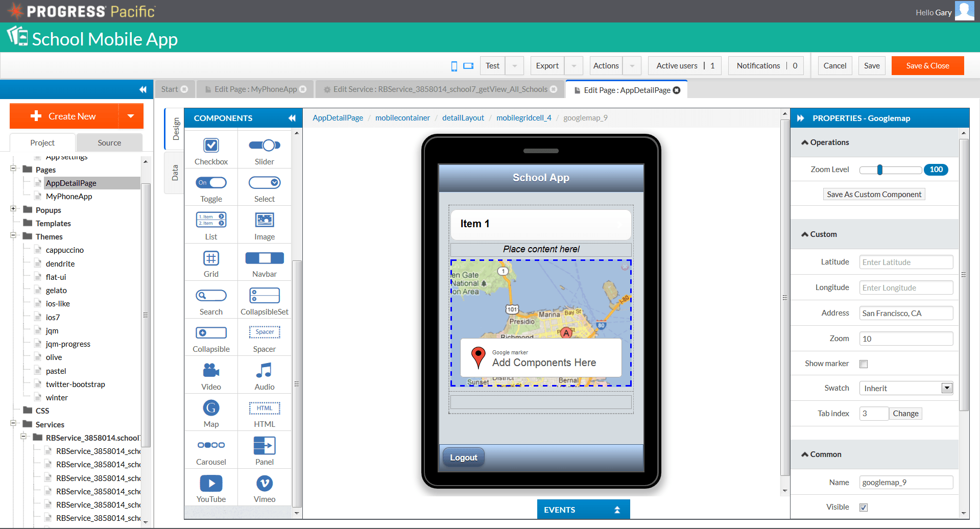Uncheck the Visible checkbox
This screenshot has width=980, height=529.
click(864, 508)
